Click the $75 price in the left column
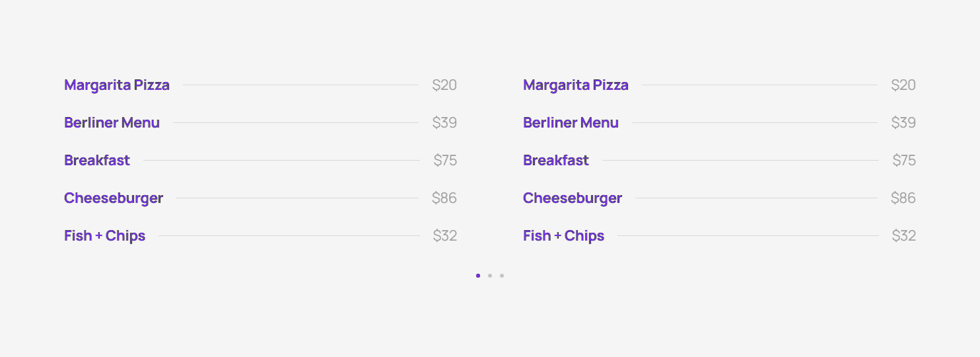This screenshot has width=980, height=357. tap(445, 161)
